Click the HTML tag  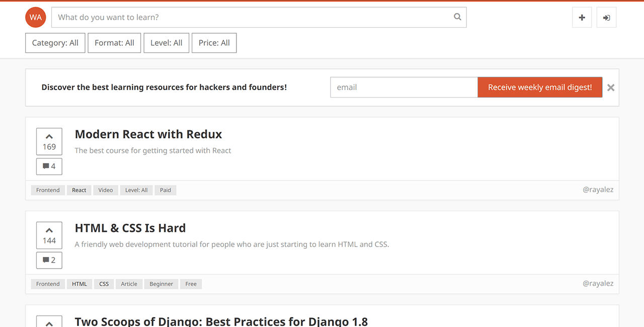point(79,284)
